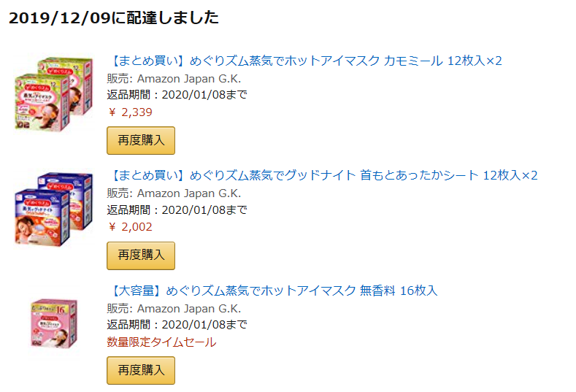576x392 pixels.
Task: Click the 返品期間 line of the 16-pack item
Action: point(177,325)
